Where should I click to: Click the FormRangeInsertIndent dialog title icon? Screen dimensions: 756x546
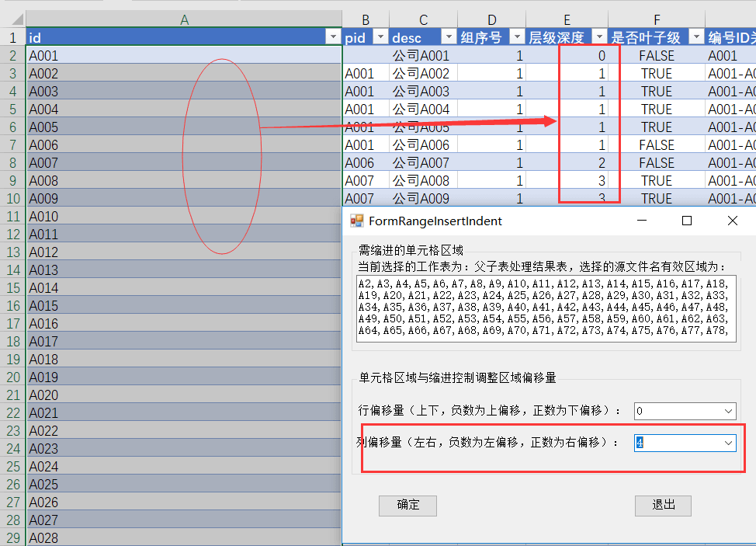tap(357, 221)
